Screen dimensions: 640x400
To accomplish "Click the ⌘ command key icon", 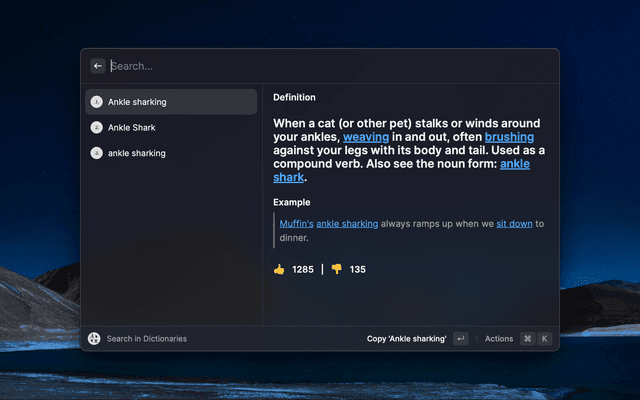I will (527, 338).
